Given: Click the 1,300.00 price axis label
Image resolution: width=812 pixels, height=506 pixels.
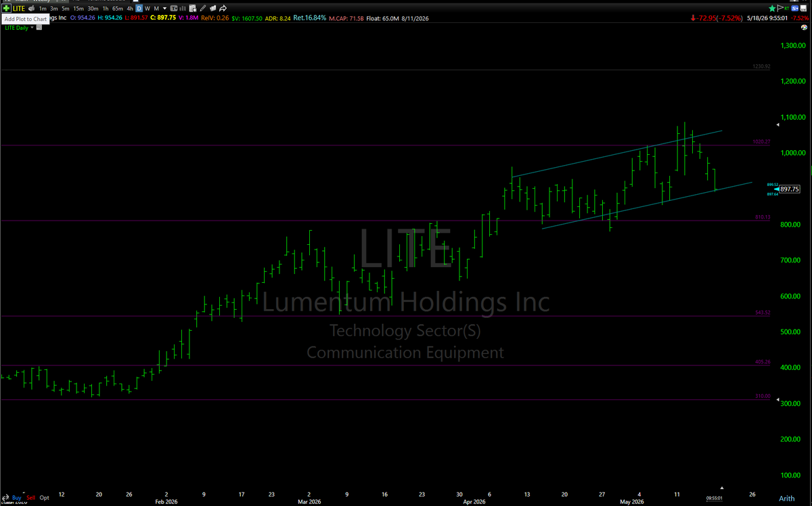Looking at the screenshot, I should click(792, 45).
